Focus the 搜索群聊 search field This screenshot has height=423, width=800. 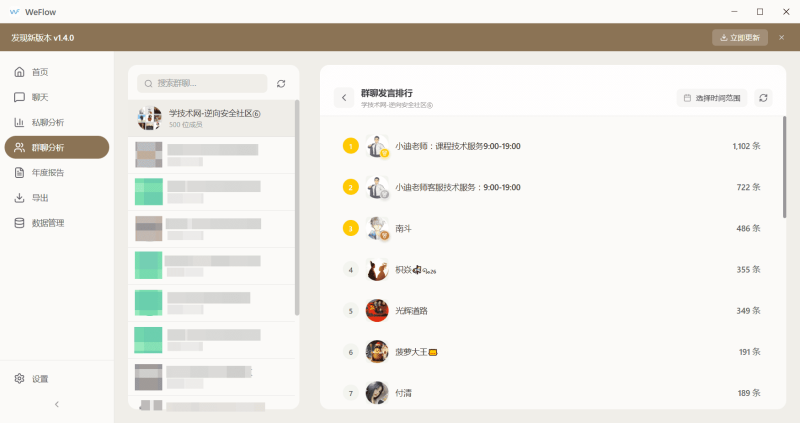(x=202, y=83)
